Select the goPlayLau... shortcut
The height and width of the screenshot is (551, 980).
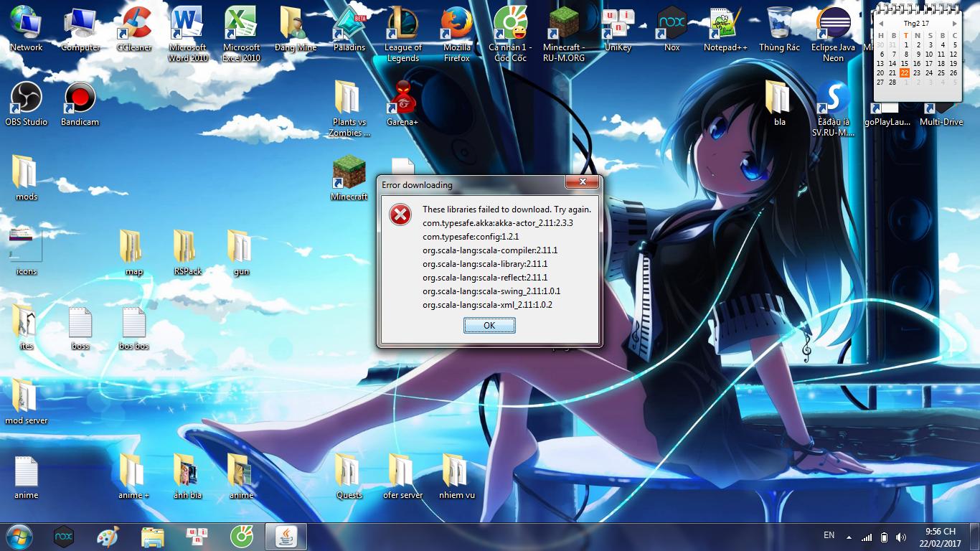[x=887, y=115]
